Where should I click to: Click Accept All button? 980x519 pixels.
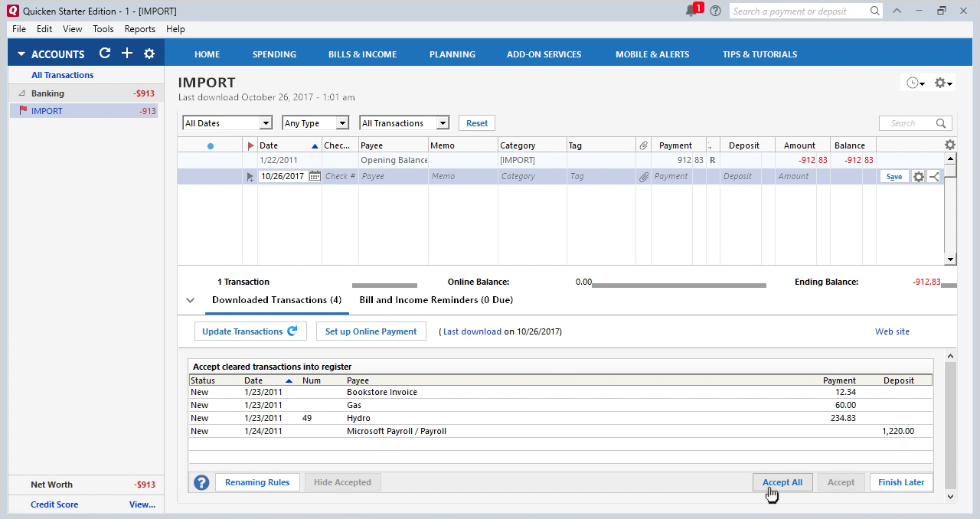tap(782, 482)
